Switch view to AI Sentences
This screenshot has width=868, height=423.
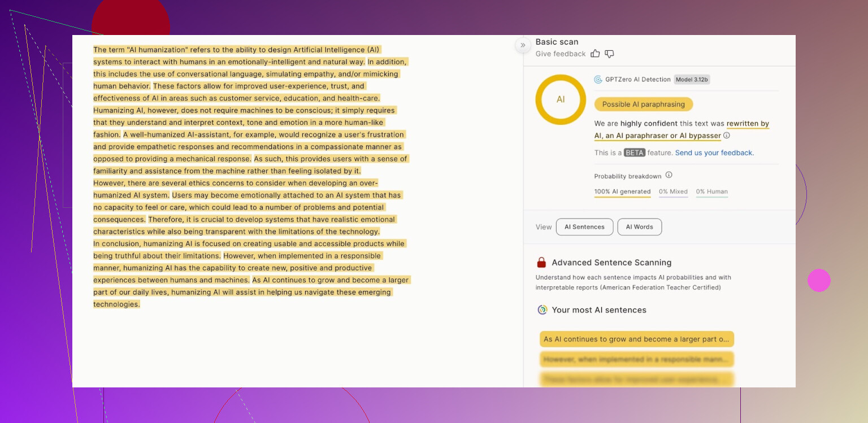tap(584, 227)
